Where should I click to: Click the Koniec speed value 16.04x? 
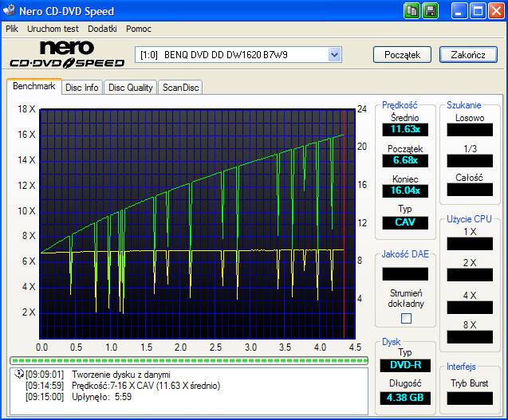tap(405, 190)
